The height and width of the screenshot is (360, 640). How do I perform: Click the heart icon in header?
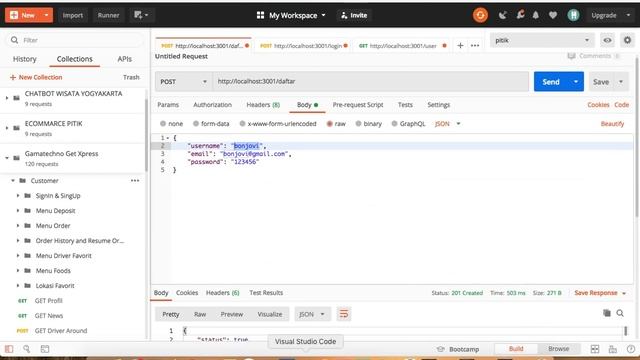[x=553, y=15]
